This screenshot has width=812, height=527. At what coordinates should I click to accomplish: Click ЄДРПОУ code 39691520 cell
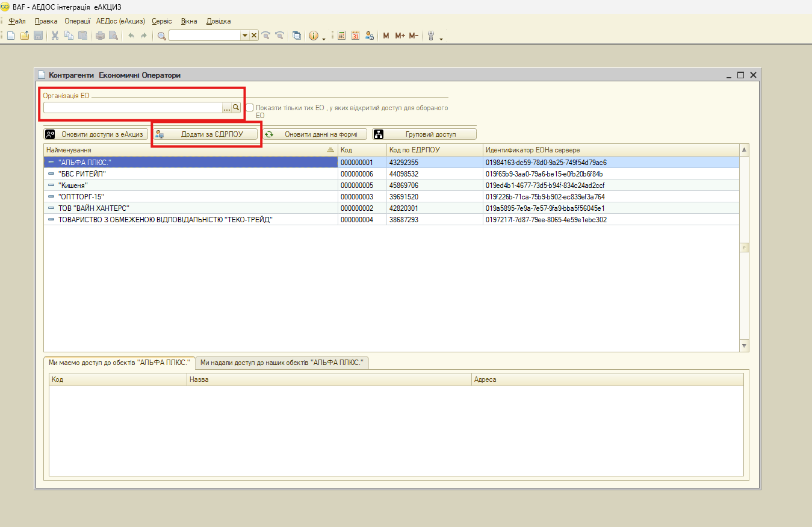[435, 197]
